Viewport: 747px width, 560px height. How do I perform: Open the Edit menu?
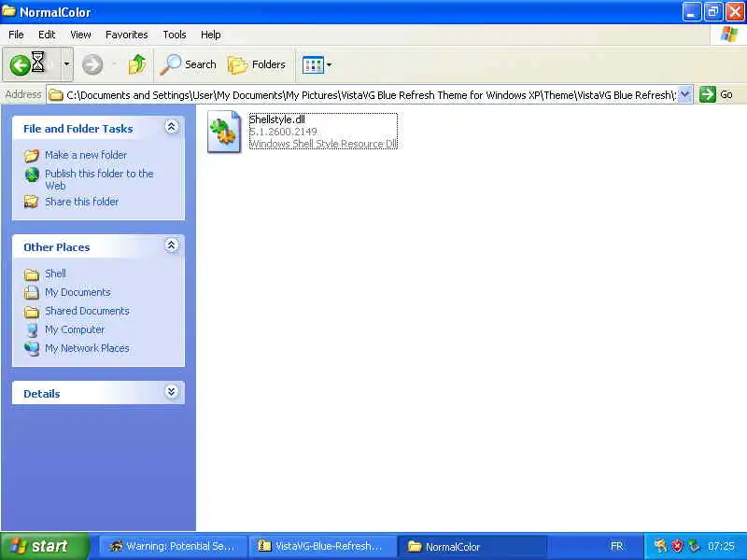coord(47,35)
